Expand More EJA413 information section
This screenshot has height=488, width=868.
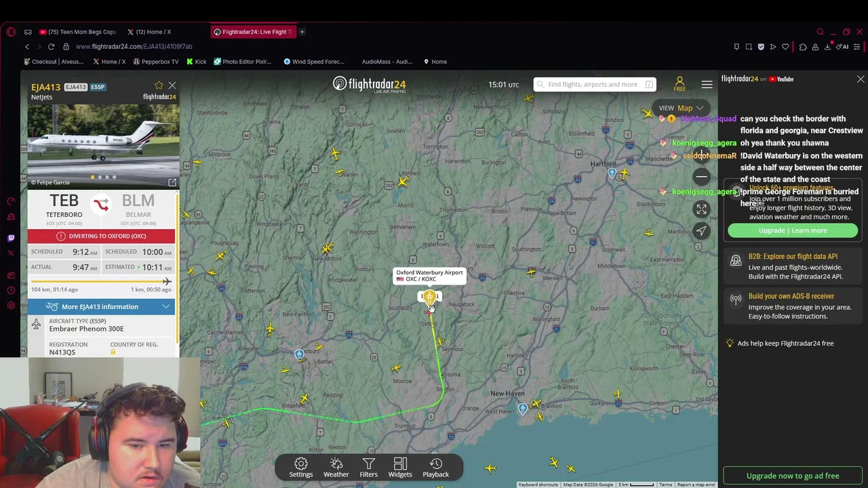(x=101, y=307)
